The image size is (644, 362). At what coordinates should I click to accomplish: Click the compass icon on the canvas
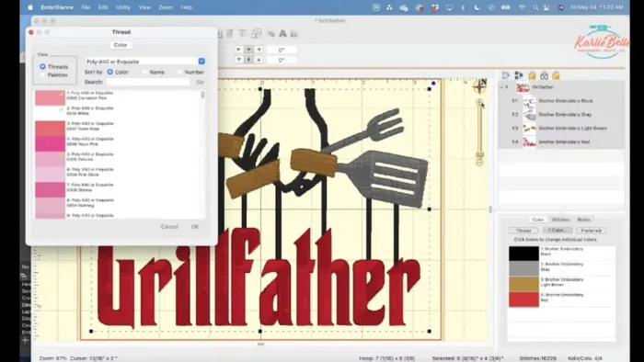coord(479,85)
